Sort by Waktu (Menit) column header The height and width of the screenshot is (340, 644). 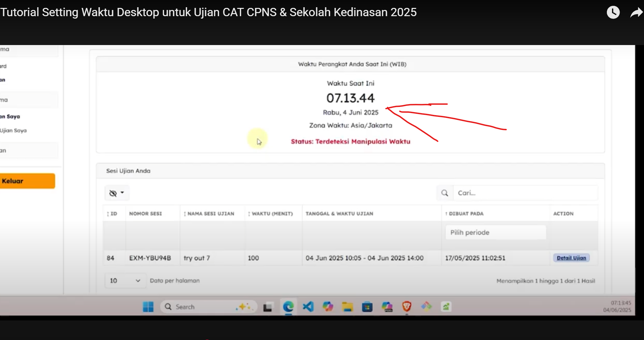(271, 214)
